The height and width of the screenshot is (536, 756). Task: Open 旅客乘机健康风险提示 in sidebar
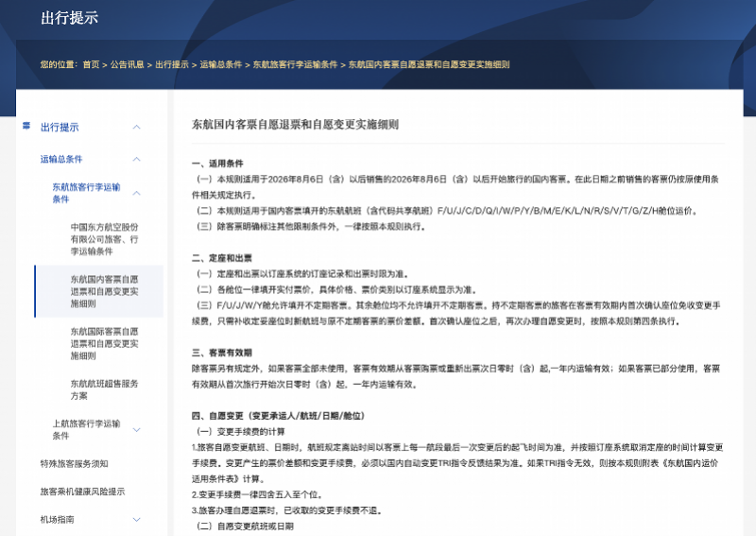[82, 492]
